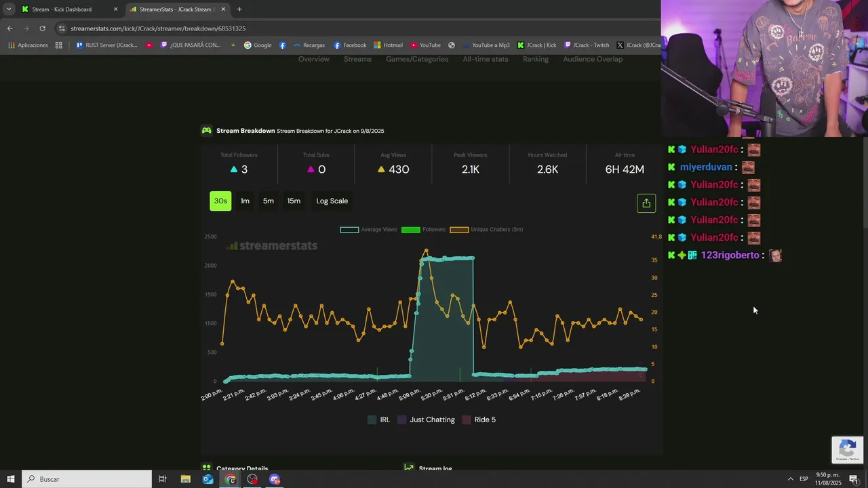Show hidden system tray icons

coord(790,479)
